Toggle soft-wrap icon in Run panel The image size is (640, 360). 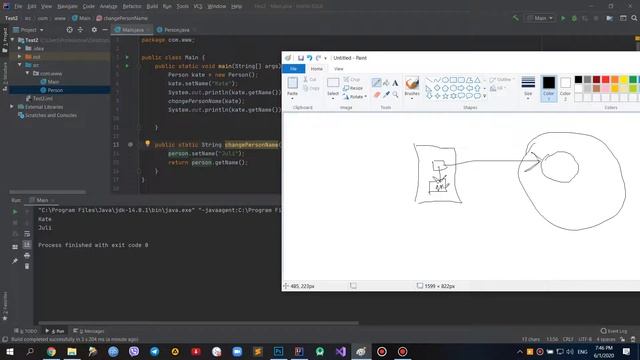tap(27, 234)
